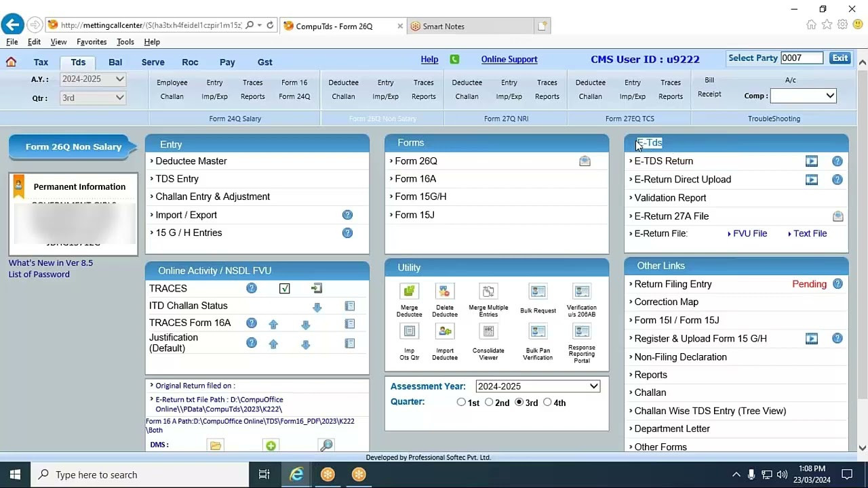The height and width of the screenshot is (488, 868).
Task: Click the DMS folder icon
Action: pos(216,445)
